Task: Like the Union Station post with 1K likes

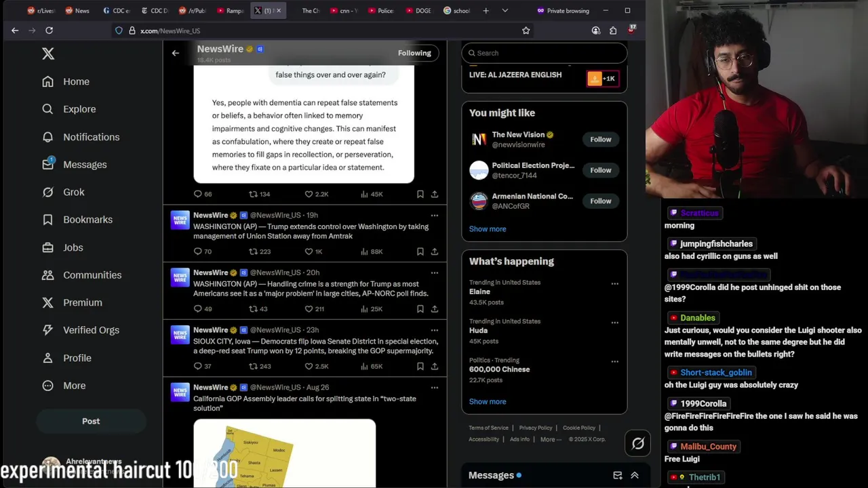Action: pos(313,251)
